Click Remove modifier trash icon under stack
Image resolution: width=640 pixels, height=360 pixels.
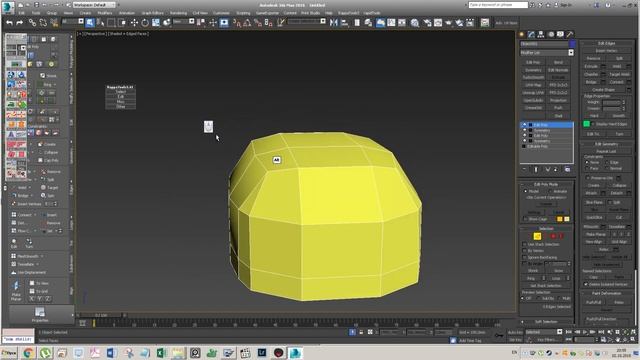(556, 169)
